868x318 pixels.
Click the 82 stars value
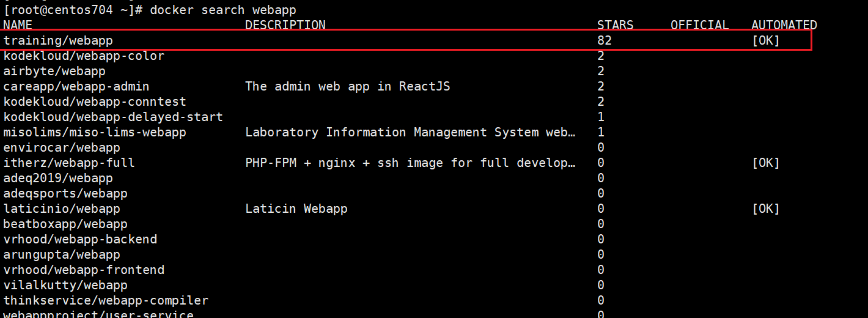click(x=605, y=41)
